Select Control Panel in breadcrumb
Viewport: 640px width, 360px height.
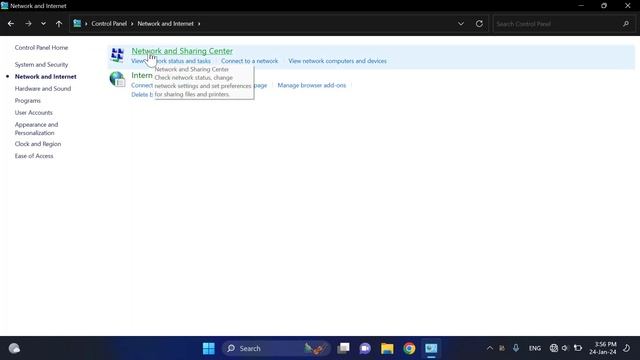(109, 24)
